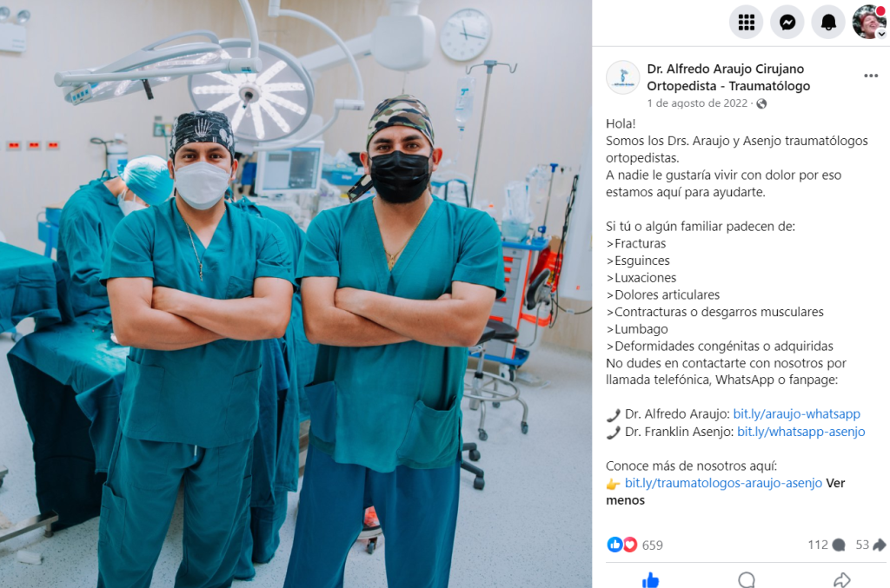Click the share arrow action icon
The image size is (890, 588).
(x=841, y=580)
